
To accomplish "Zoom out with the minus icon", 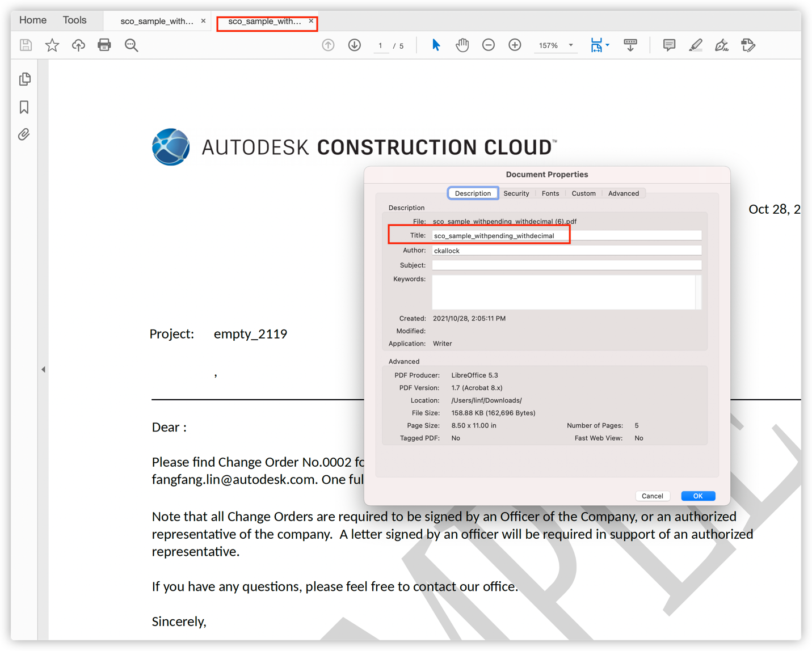I will tap(489, 45).
